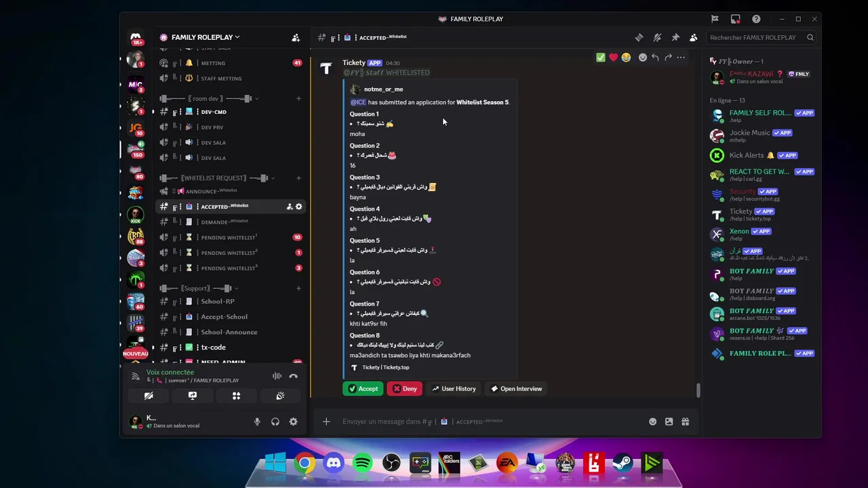Create invite for ACCEPTED-Whitelist channel
Viewport: 868px width, 488px height.
pyautogui.click(x=289, y=207)
